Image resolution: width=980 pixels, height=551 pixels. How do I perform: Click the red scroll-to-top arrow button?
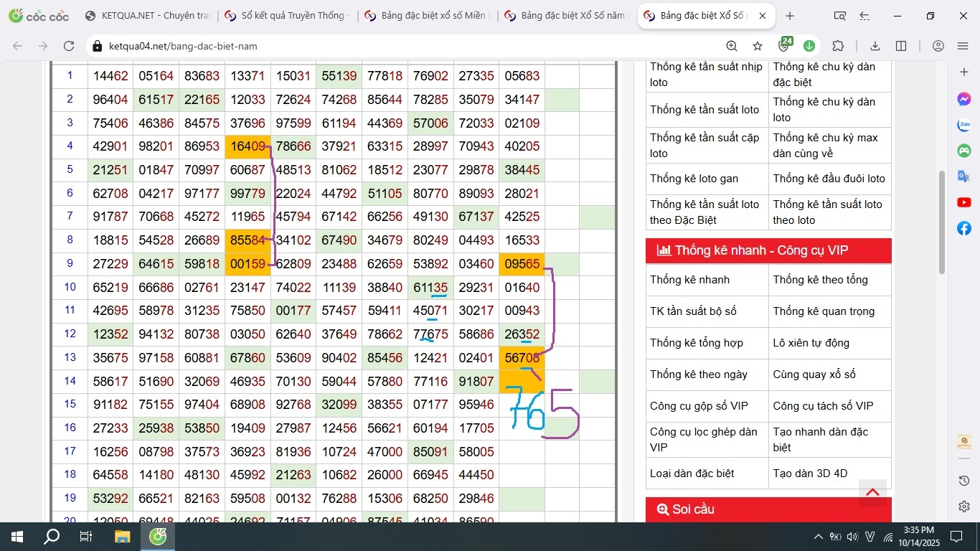click(x=872, y=492)
